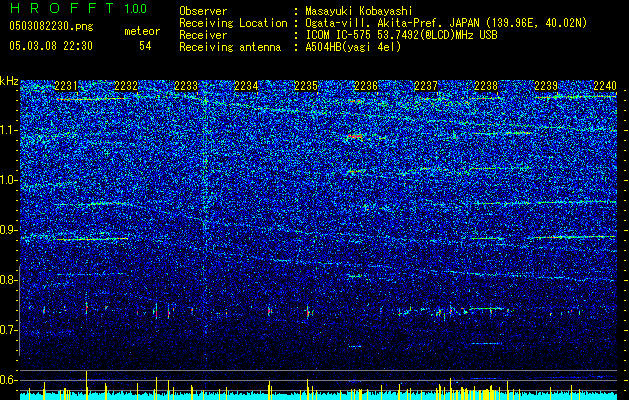Click the 2236 time marker
The height and width of the screenshot is (400, 629).
(x=366, y=86)
